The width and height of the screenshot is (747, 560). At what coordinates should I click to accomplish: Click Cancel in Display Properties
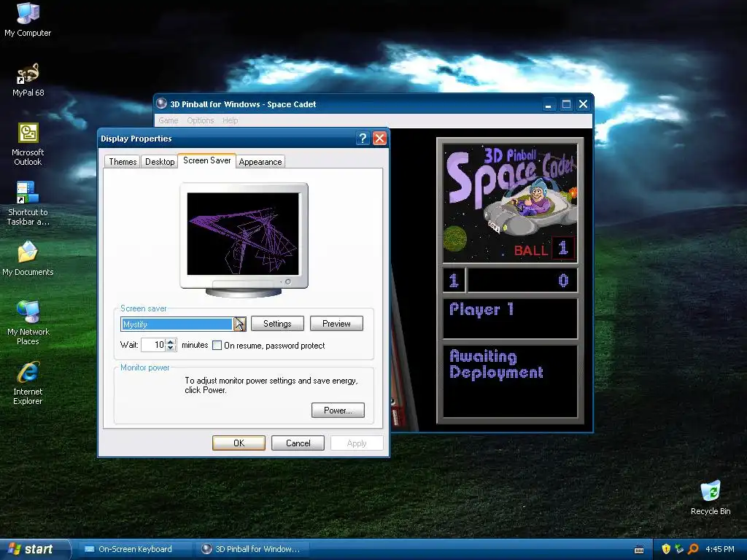298,443
